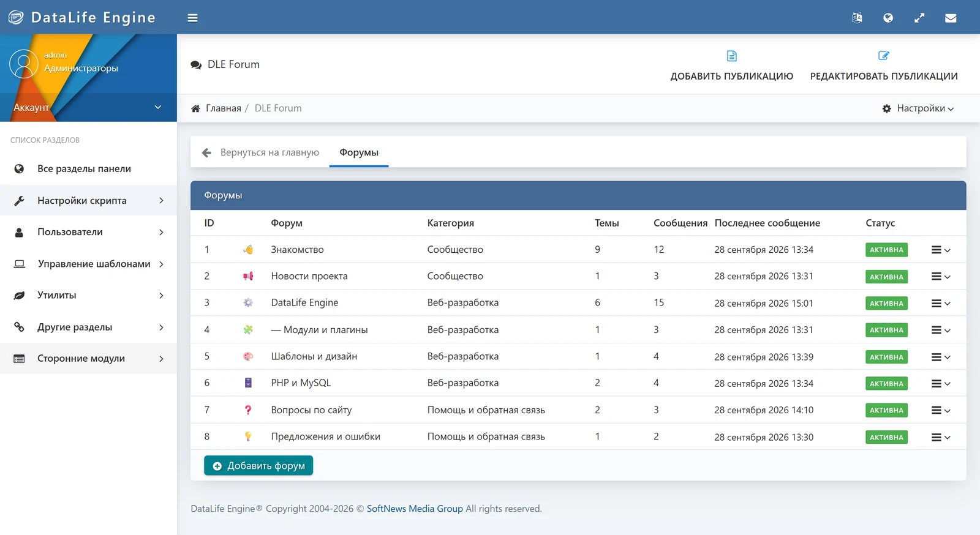Open actions menu for Новости проекта row

click(x=941, y=277)
